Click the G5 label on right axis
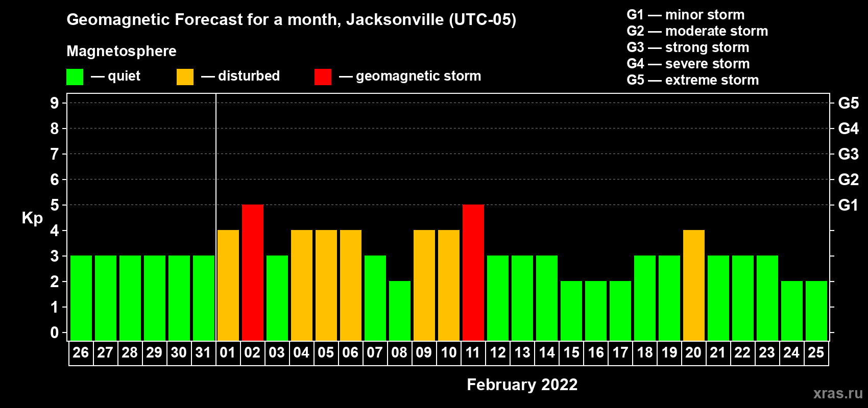 click(849, 103)
